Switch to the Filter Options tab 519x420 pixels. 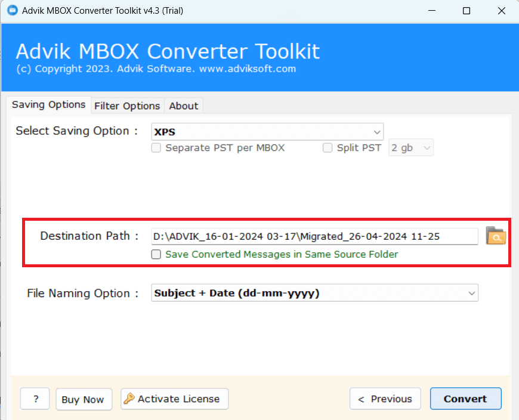coord(127,106)
